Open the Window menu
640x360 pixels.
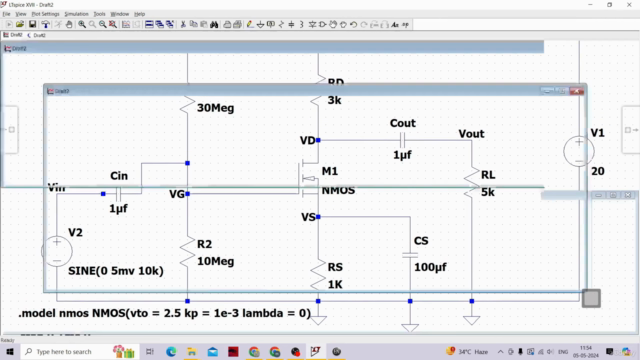coord(120,14)
